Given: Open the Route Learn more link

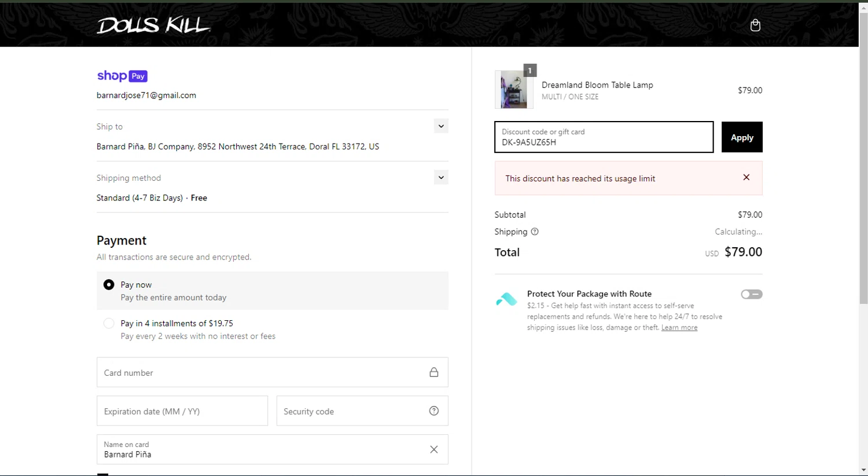Looking at the screenshot, I should [x=679, y=328].
